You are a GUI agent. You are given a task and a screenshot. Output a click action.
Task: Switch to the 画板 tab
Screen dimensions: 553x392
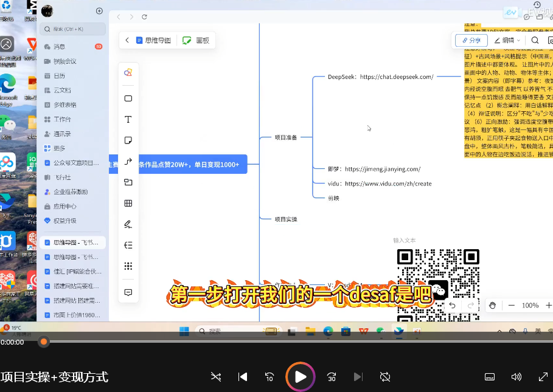coord(196,41)
